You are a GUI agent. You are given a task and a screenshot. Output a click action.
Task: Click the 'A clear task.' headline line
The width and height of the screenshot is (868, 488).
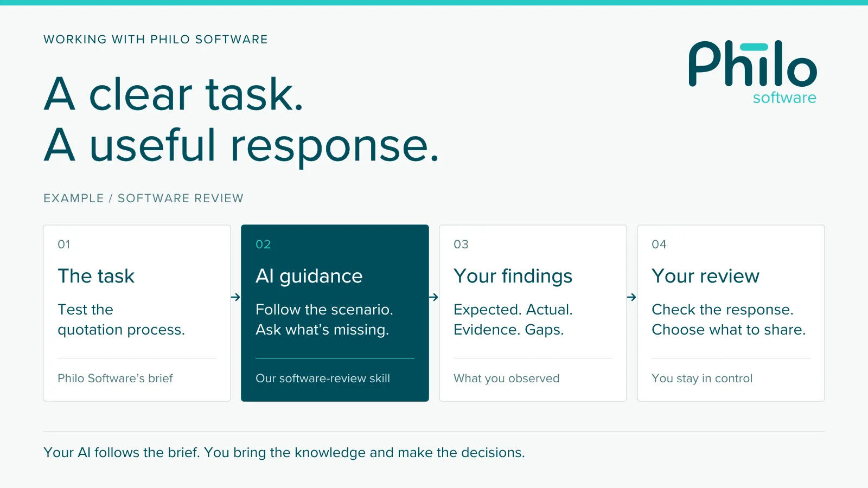[x=174, y=94]
